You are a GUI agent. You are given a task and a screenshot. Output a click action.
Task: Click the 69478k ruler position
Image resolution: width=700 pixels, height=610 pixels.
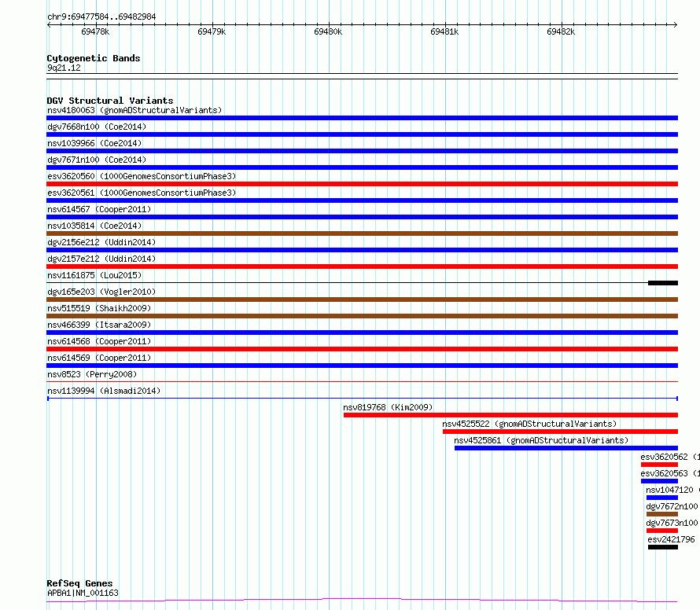(x=95, y=31)
